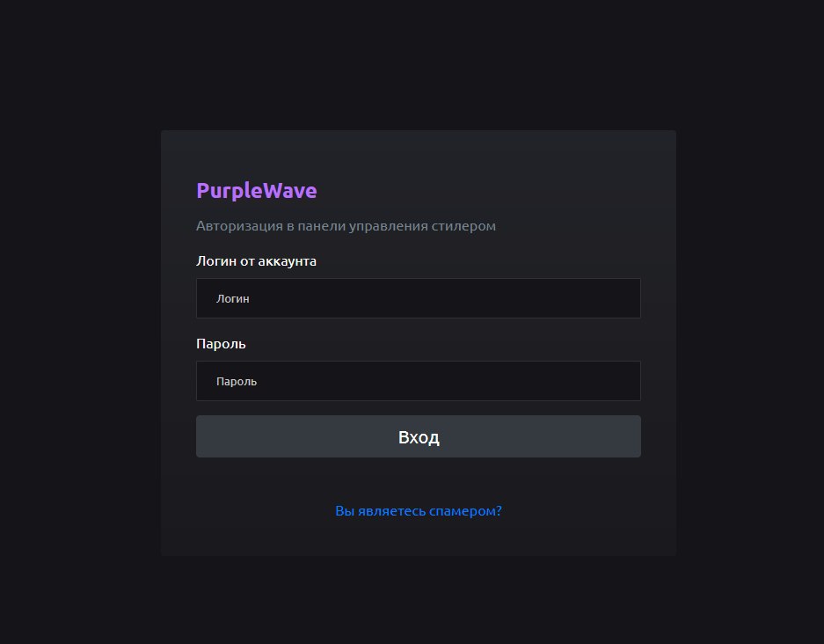Viewport: 824px width, 644px height.
Task: Click the left edge of the Вход button
Action: [x=208, y=436]
